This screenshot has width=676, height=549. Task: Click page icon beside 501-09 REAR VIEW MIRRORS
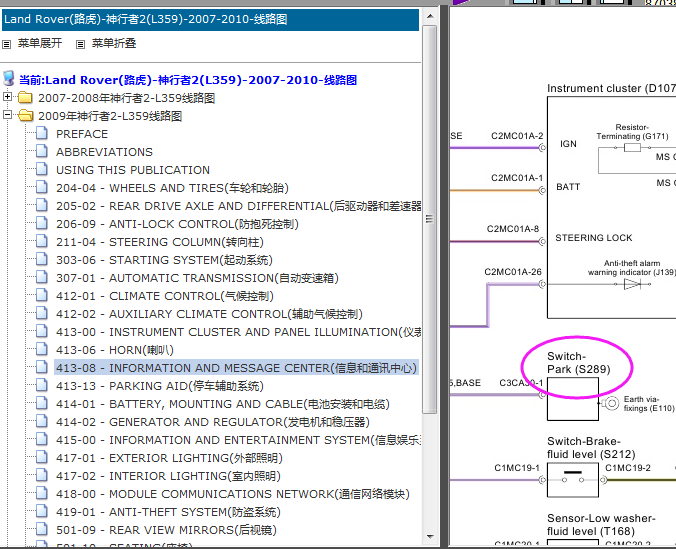[x=42, y=529]
